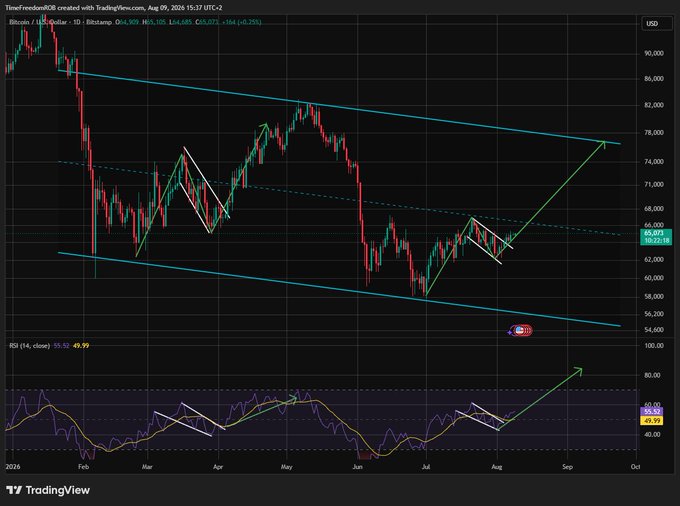Click the 2026 label on time axis
This screenshot has width=680, height=506.
pyautogui.click(x=13, y=467)
